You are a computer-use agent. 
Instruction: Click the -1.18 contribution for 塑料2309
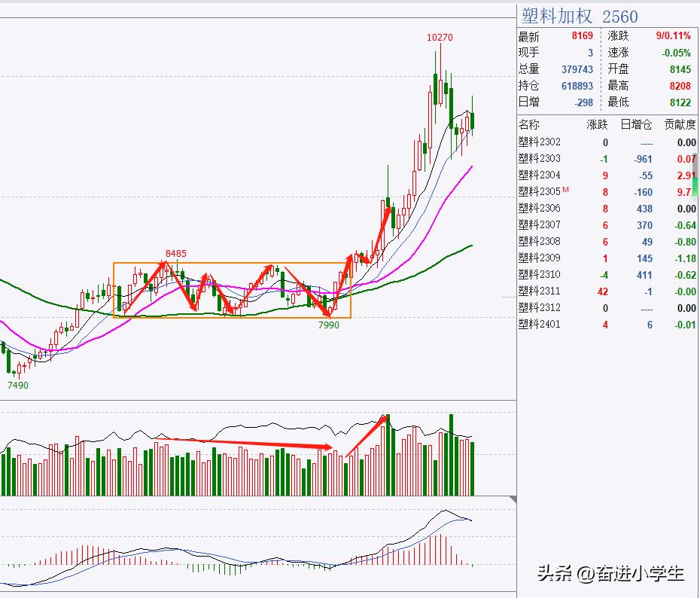685,258
